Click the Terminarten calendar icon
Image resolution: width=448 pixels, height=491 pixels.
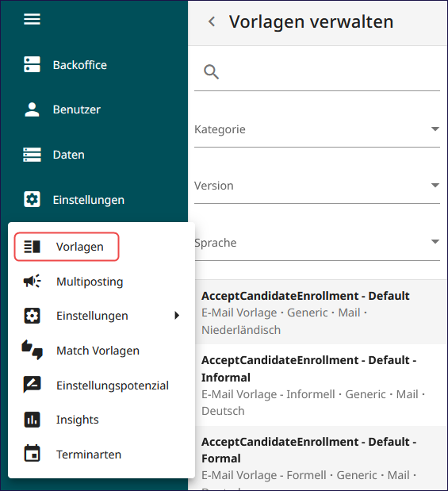pyautogui.click(x=32, y=454)
